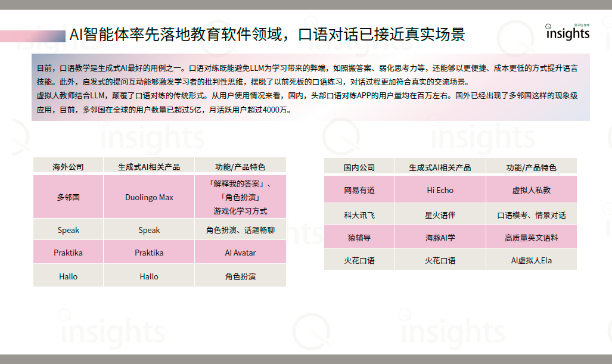Click Praktika in the AI product column

[x=149, y=253]
